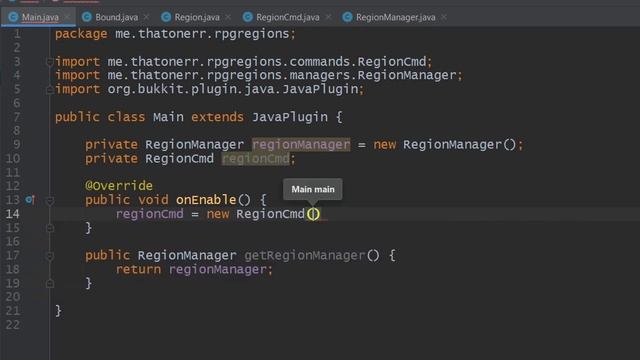The height and width of the screenshot is (360, 640).
Task: Click the @Override annotation
Action: 119,186
